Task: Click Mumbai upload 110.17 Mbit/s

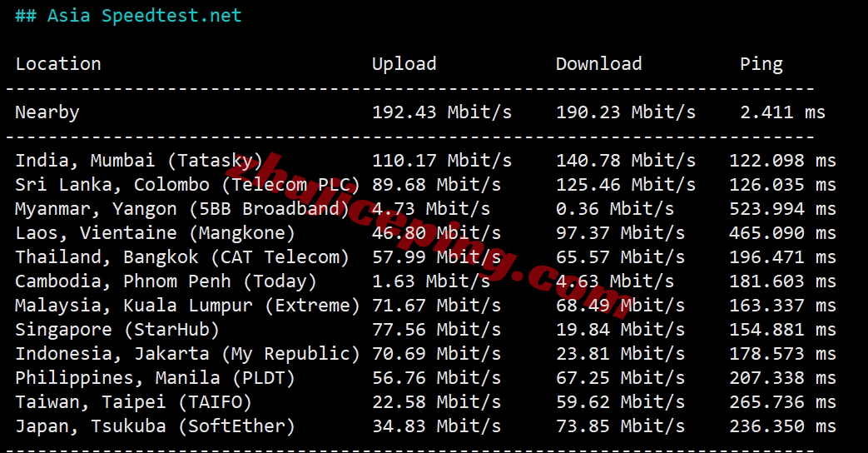Action: pyautogui.click(x=442, y=161)
